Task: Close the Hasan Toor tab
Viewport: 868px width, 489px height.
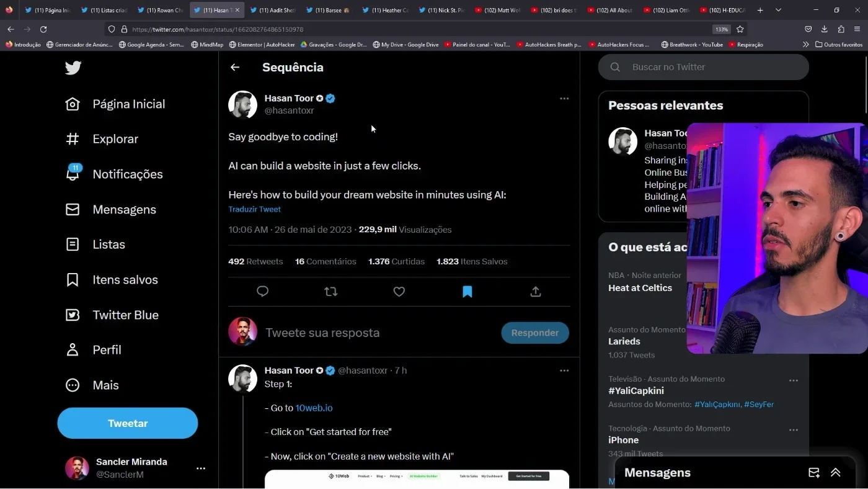Action: (237, 10)
